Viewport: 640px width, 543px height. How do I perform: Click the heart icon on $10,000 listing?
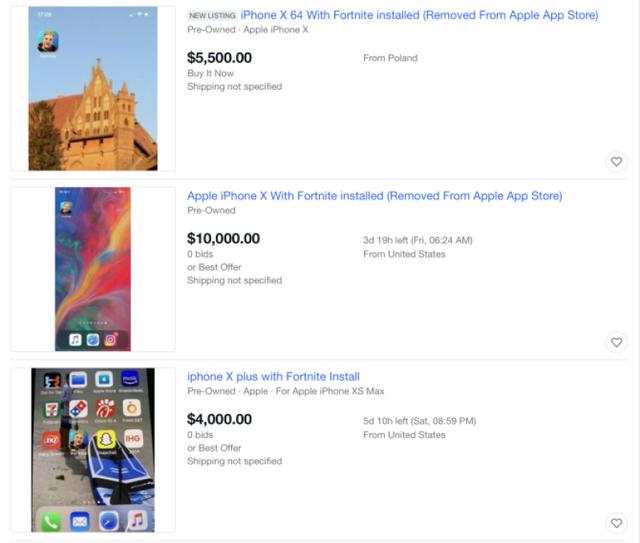(x=616, y=343)
